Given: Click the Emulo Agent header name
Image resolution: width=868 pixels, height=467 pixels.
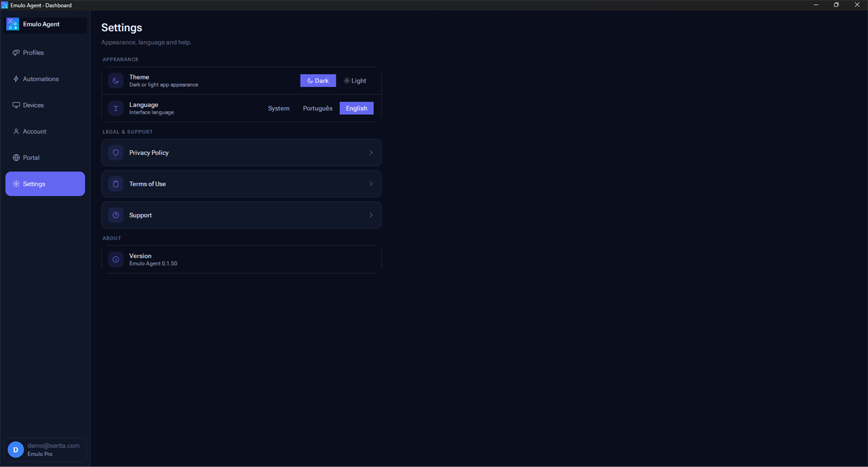Looking at the screenshot, I should [x=42, y=24].
